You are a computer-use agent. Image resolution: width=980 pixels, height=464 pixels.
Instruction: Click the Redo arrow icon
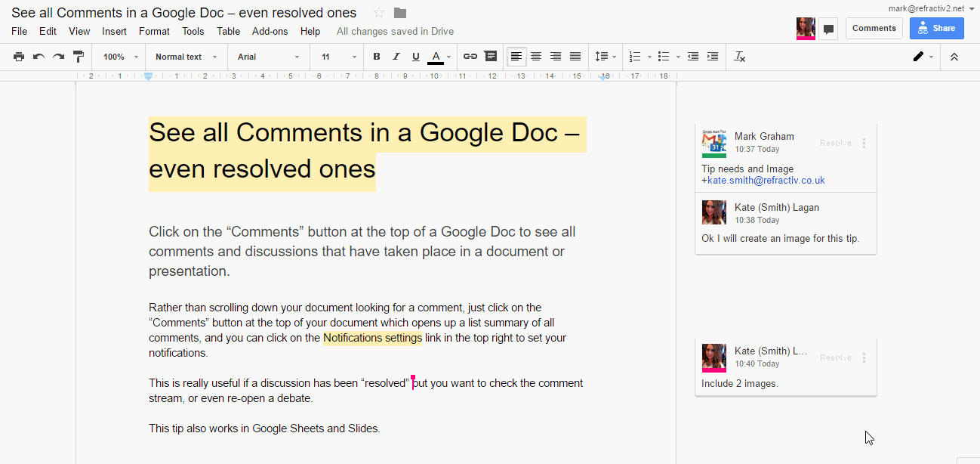tap(58, 57)
